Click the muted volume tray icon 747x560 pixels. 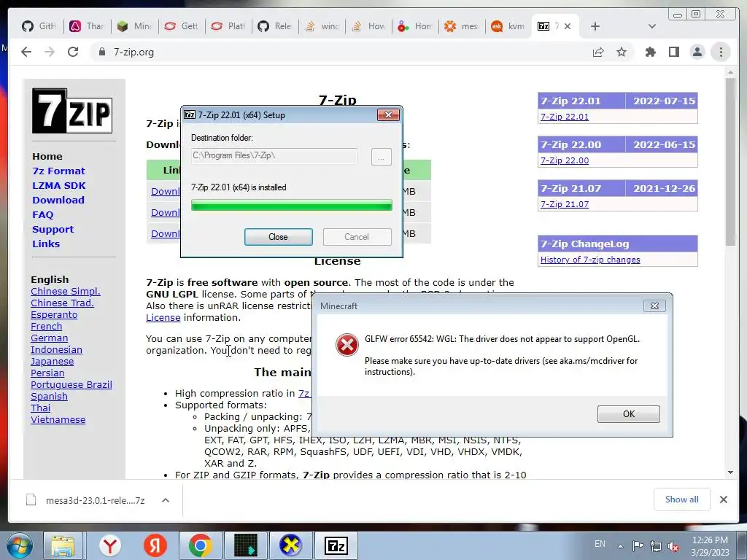[x=673, y=546]
